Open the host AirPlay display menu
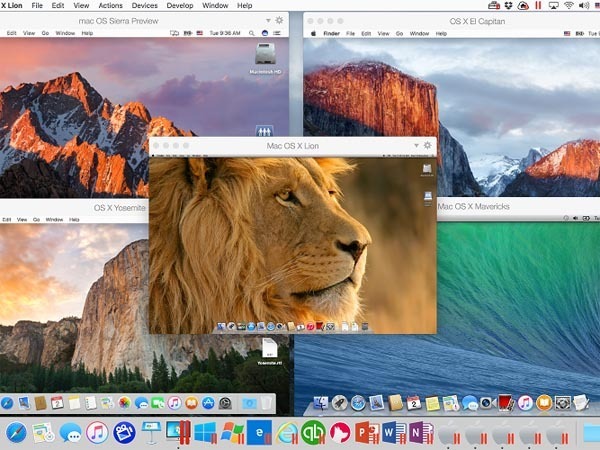This screenshot has height=450, width=600. [x=553, y=5]
